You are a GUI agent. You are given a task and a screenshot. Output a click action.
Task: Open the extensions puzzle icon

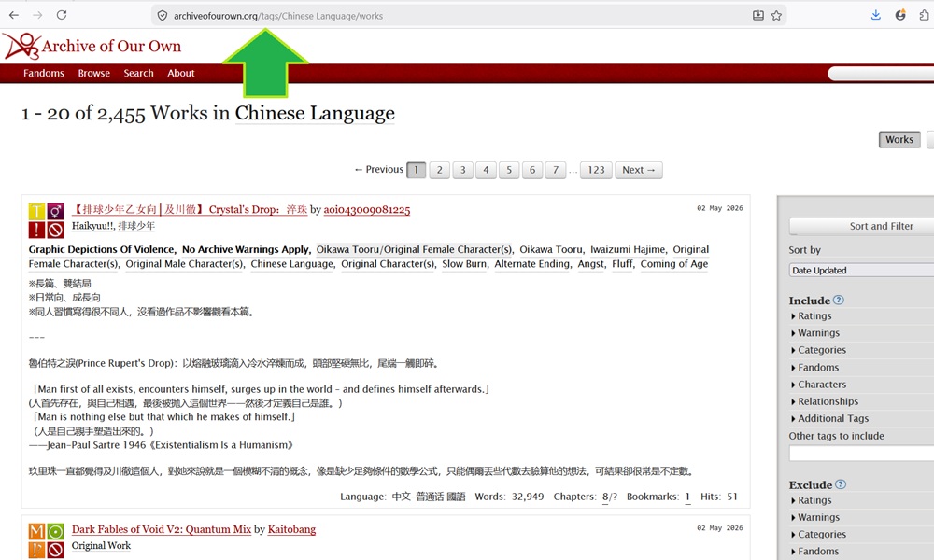(x=925, y=15)
